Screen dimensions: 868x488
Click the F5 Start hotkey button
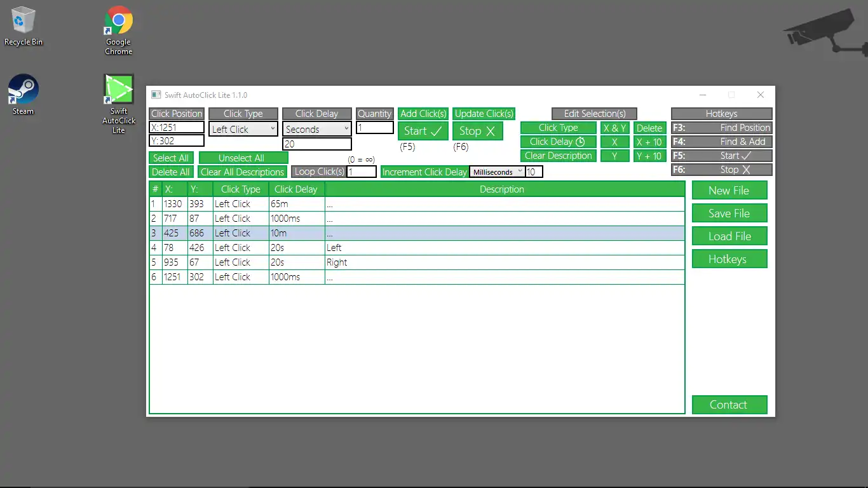tap(722, 156)
